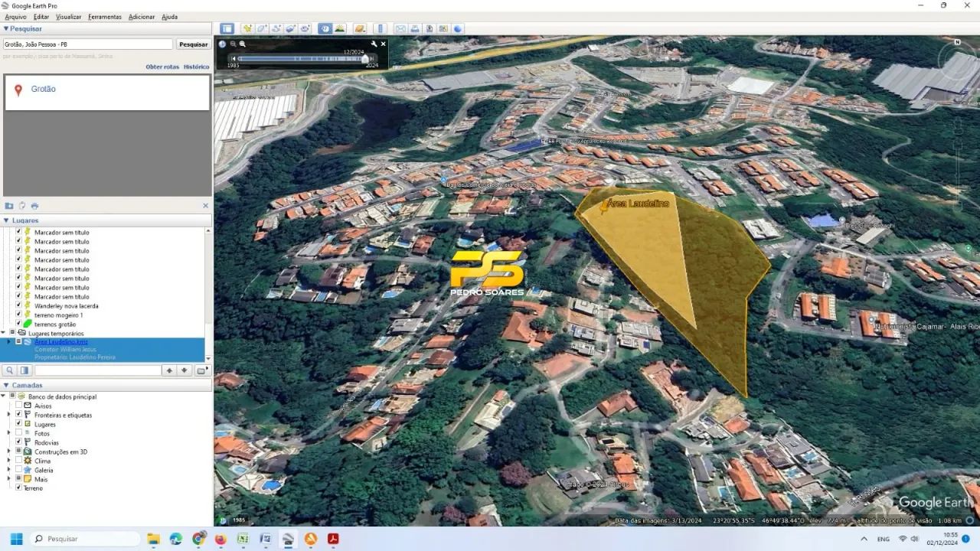
Task: Step to next imagery date
Action: 374,58
